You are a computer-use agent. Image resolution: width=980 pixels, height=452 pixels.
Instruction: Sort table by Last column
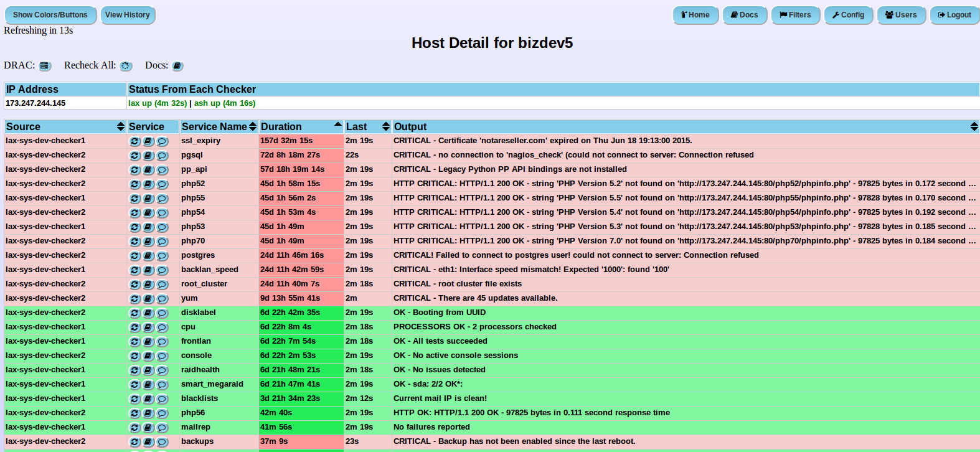386,127
